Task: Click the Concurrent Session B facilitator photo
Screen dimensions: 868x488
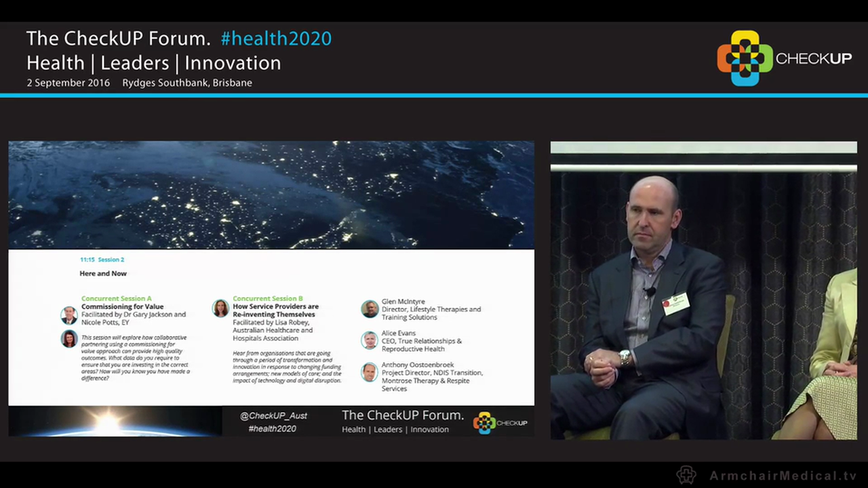Action: tap(220, 308)
